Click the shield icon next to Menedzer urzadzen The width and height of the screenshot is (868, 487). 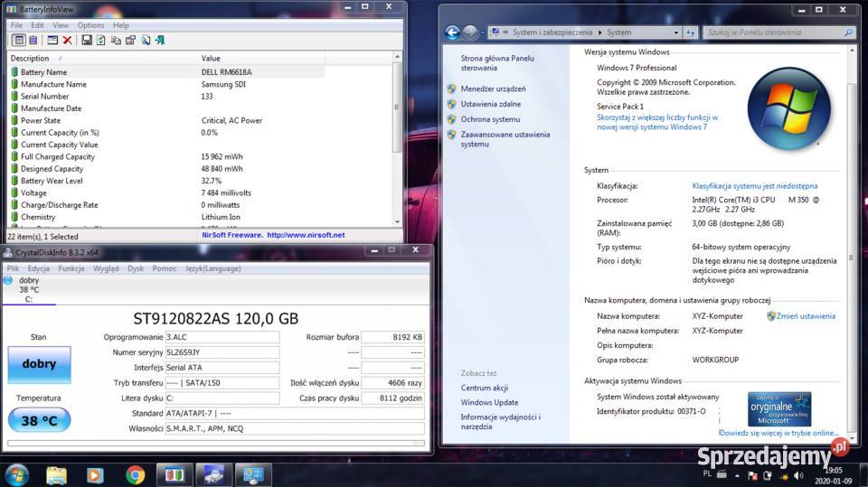[x=452, y=89]
